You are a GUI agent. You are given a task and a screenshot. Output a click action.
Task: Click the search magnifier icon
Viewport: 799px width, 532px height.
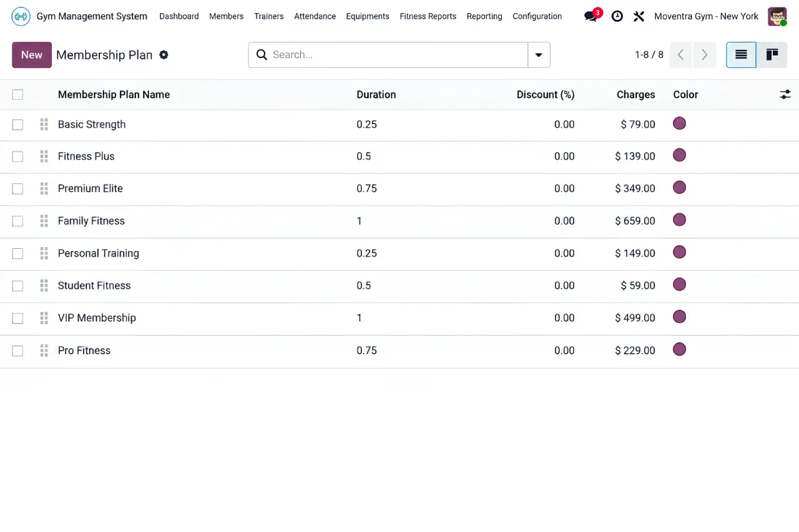[262, 55]
